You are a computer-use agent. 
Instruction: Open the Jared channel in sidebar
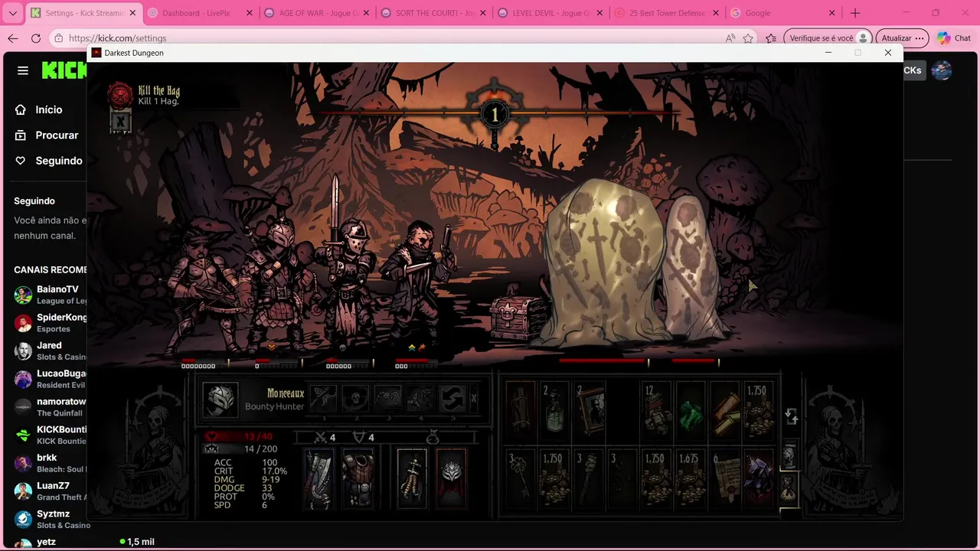point(50,350)
